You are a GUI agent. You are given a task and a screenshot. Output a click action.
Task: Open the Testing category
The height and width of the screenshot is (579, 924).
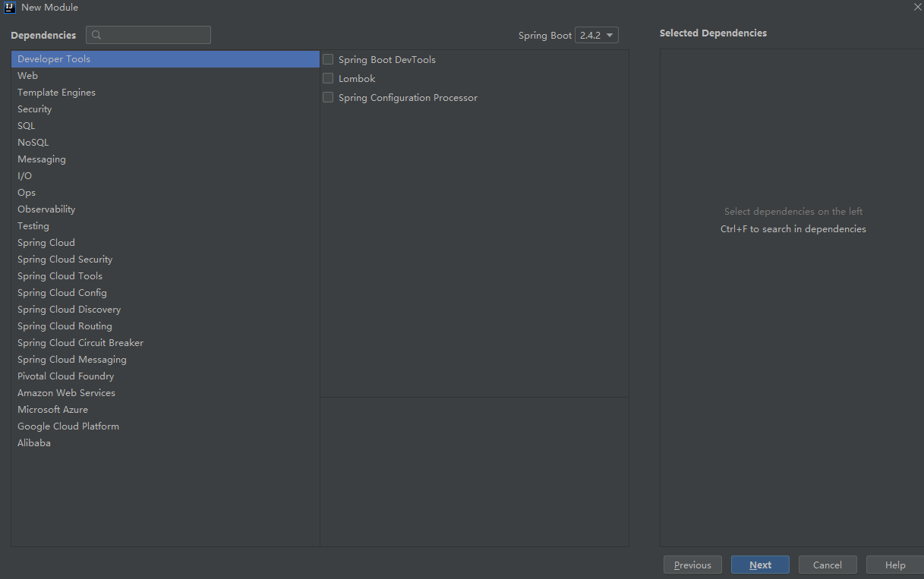(166, 226)
